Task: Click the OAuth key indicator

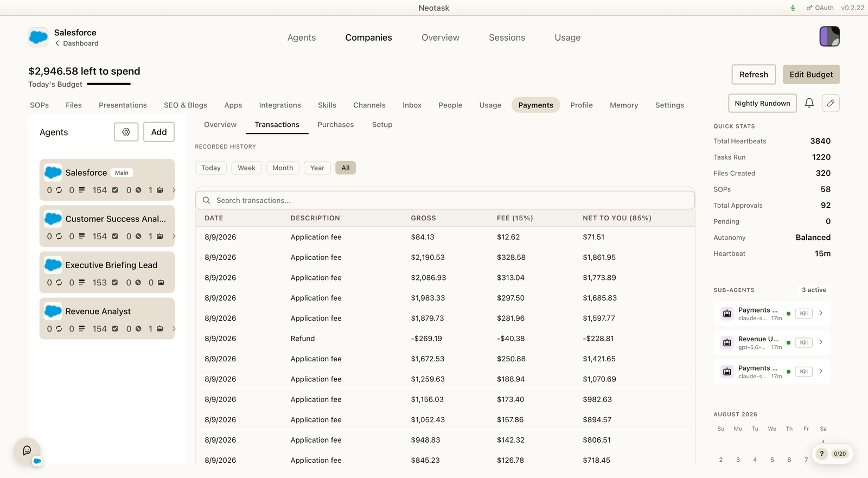Action: (x=820, y=8)
